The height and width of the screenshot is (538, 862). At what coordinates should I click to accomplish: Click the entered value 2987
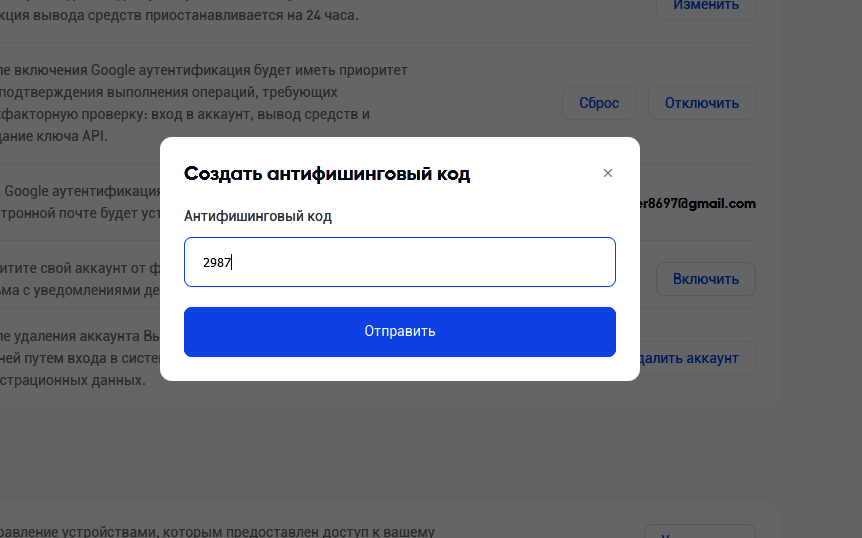pyautogui.click(x=216, y=263)
